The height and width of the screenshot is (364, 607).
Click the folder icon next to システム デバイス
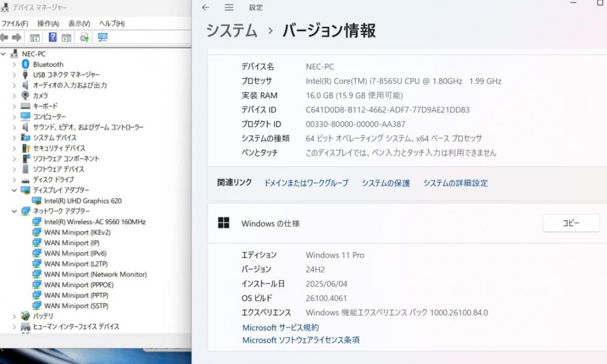click(25, 137)
